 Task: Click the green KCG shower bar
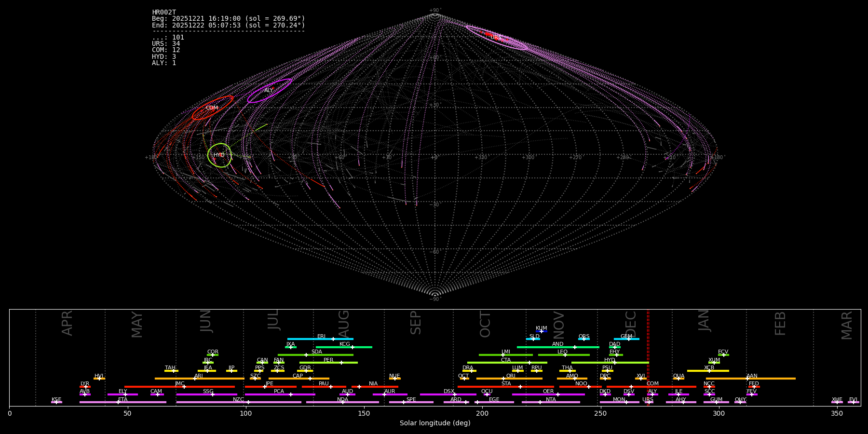pos(344,347)
